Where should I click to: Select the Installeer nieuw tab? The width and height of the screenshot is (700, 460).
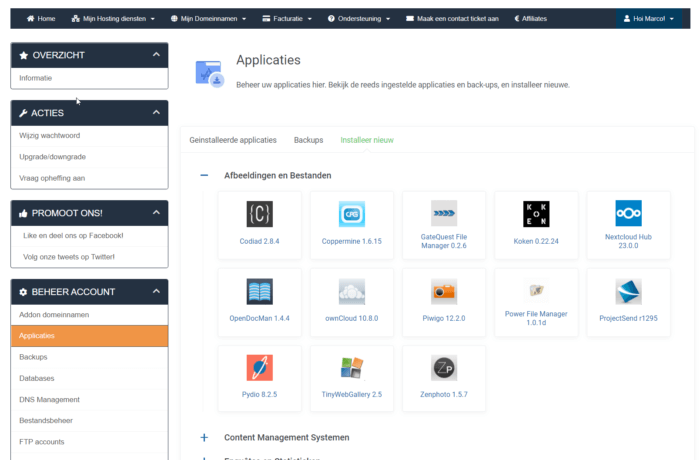click(367, 140)
